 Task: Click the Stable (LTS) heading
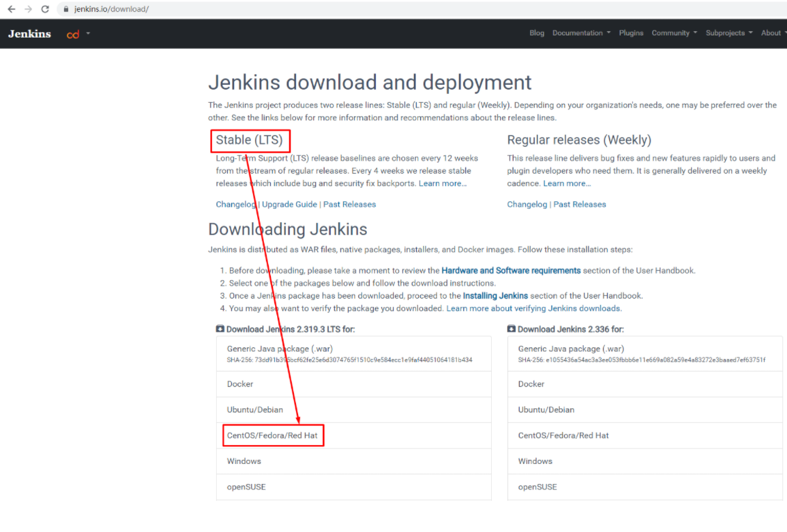coord(249,140)
